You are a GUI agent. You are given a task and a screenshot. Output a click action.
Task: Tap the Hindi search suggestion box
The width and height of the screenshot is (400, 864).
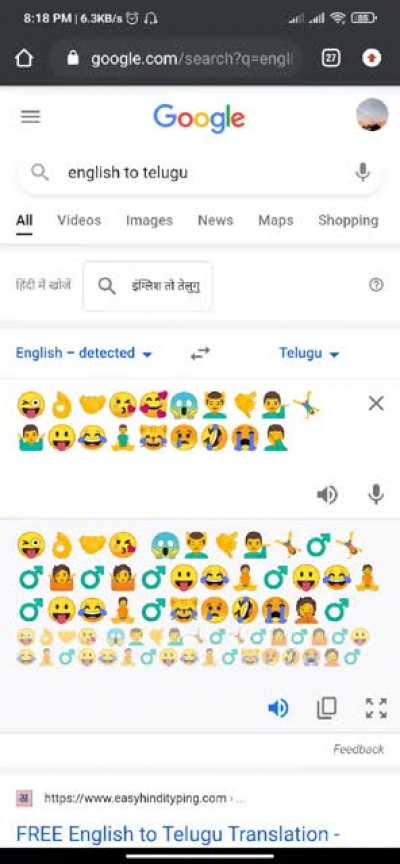tap(148, 286)
